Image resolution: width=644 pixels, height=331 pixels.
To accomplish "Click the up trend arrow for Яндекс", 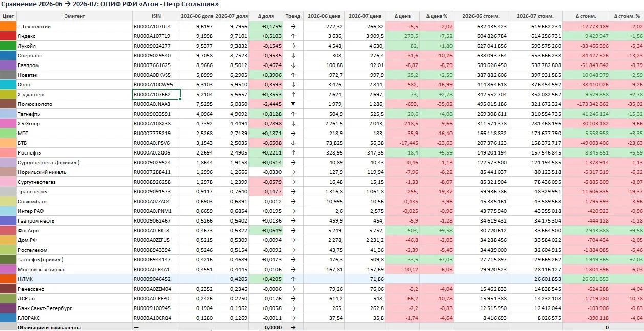I will click(293, 36).
